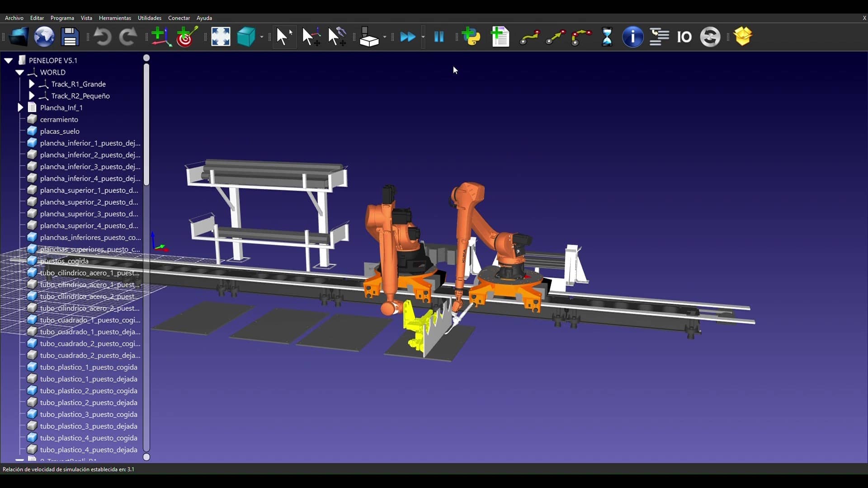
Task: Open the online library globe icon
Action: tap(44, 37)
